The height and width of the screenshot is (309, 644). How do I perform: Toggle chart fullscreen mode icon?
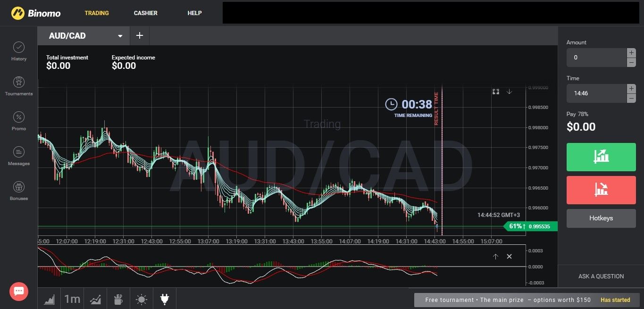[x=496, y=92]
